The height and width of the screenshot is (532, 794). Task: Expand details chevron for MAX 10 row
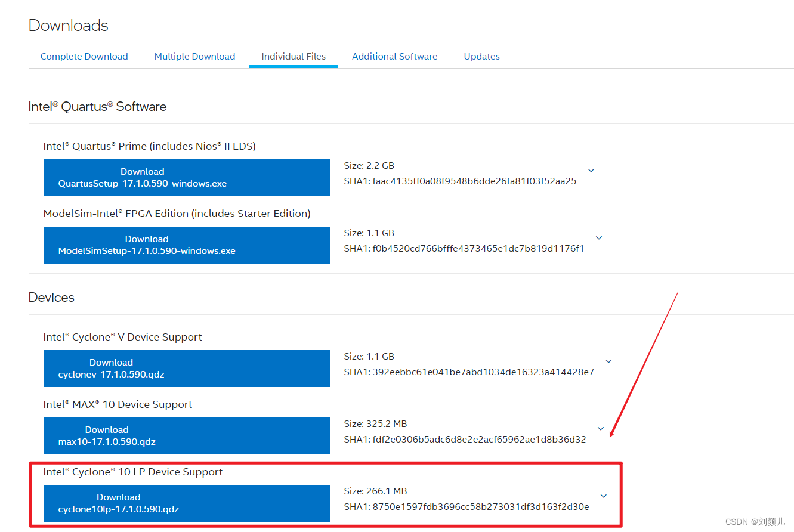coord(601,429)
